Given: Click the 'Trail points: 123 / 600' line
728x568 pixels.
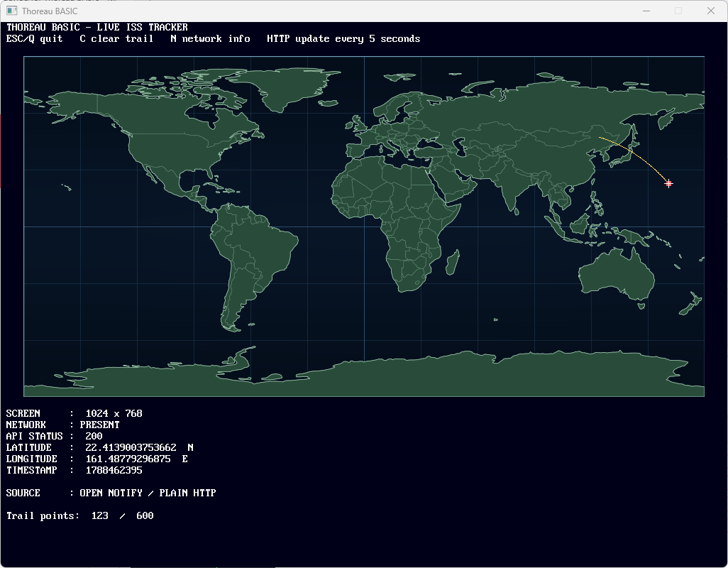Looking at the screenshot, I should [x=80, y=515].
